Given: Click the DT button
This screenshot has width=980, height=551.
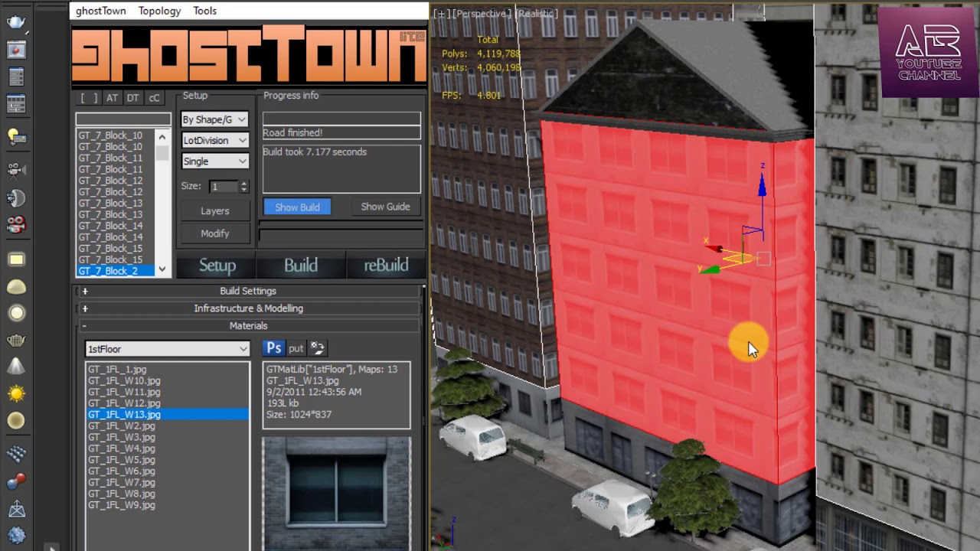Looking at the screenshot, I should pyautogui.click(x=133, y=98).
